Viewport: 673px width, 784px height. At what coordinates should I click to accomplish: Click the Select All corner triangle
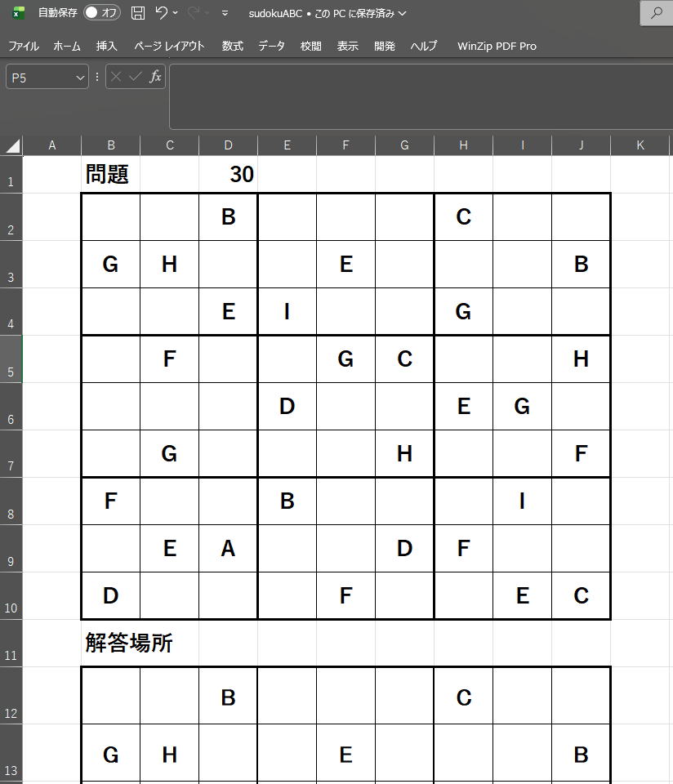[12, 146]
